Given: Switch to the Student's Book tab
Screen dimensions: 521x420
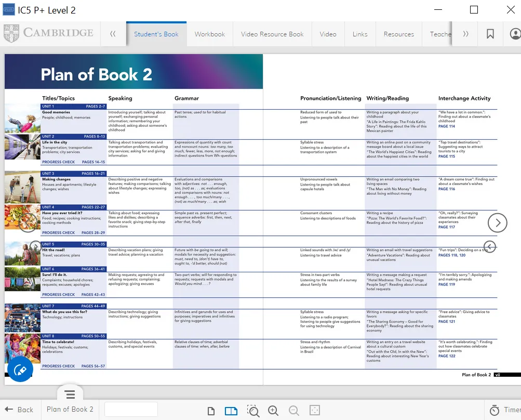Looking at the screenshot, I should coord(156,34).
